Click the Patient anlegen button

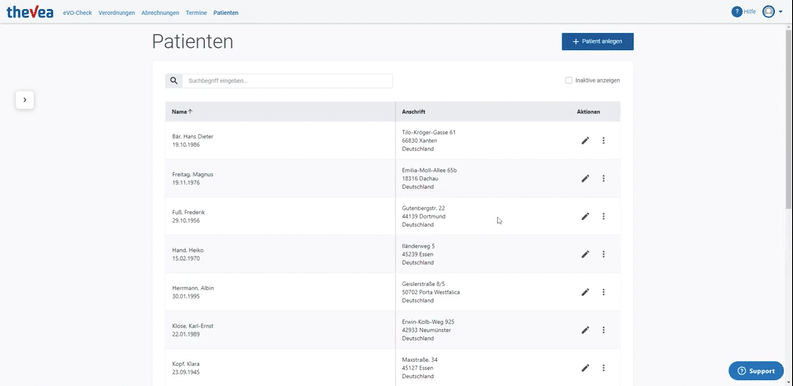pyautogui.click(x=597, y=41)
